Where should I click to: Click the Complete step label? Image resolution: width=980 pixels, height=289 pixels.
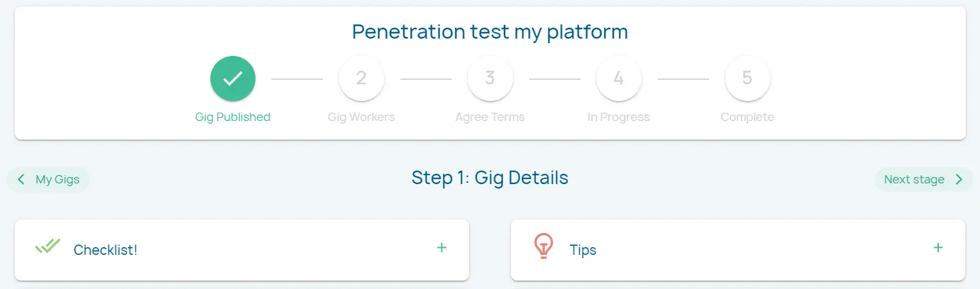[x=747, y=117]
